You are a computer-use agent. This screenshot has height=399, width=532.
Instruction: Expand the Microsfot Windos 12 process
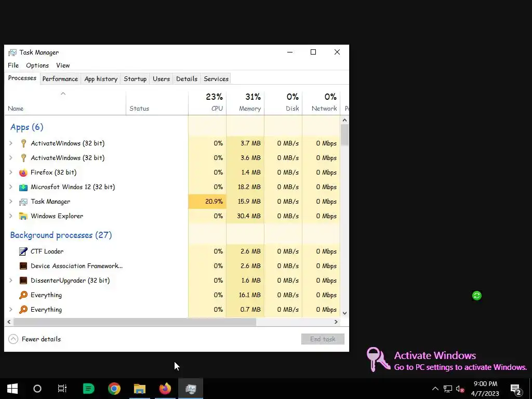[11, 187]
